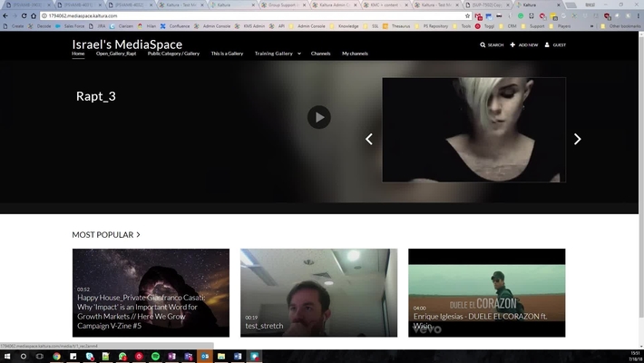Click the Add New plus icon
Image resolution: width=644 pixels, height=363 pixels.
click(x=524, y=44)
